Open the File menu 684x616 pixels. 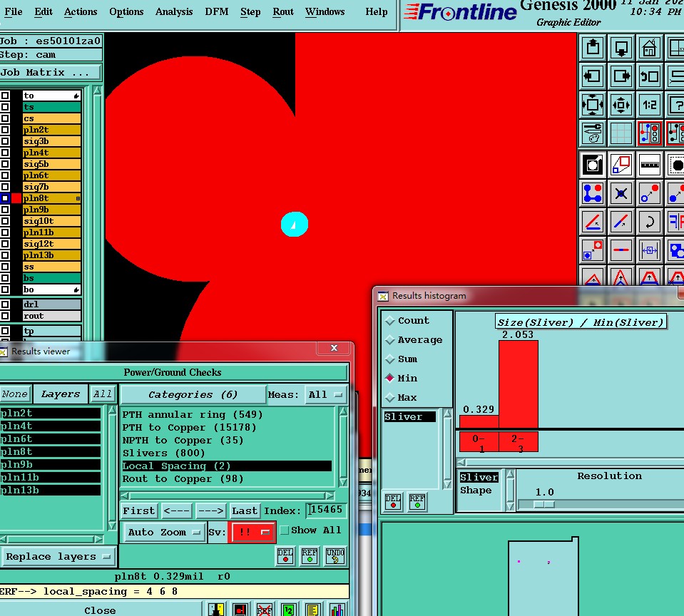pos(14,12)
